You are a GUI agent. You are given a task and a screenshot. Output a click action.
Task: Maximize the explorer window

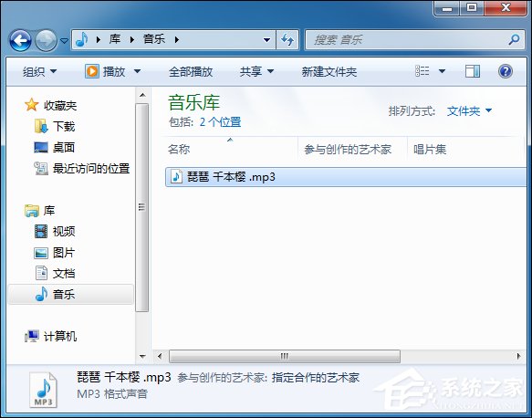[x=472, y=8]
